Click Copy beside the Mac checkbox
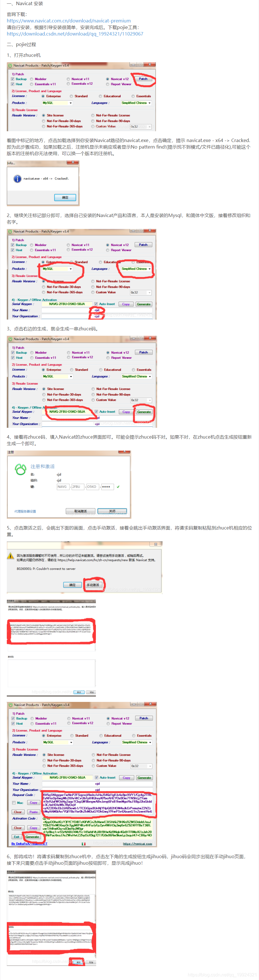This screenshot has height=980, width=259. [33, 803]
